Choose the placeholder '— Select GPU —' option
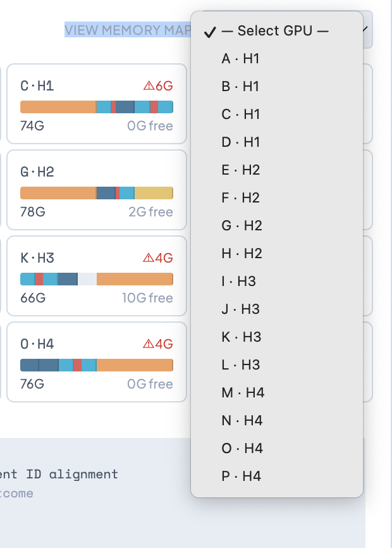This screenshot has width=392, height=548. tap(275, 31)
